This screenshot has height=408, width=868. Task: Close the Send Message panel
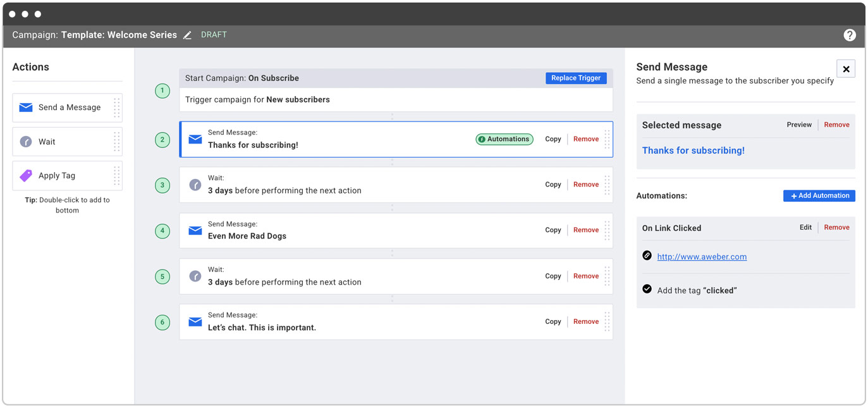[846, 68]
